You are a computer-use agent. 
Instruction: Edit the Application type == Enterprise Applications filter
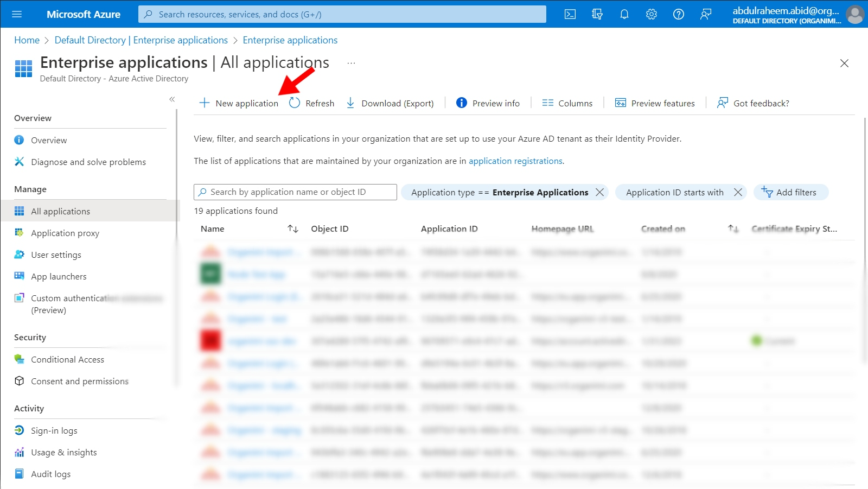point(499,192)
